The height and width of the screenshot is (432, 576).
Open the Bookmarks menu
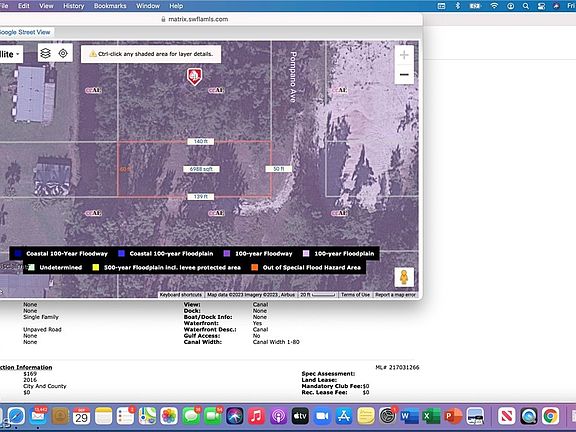point(110,6)
